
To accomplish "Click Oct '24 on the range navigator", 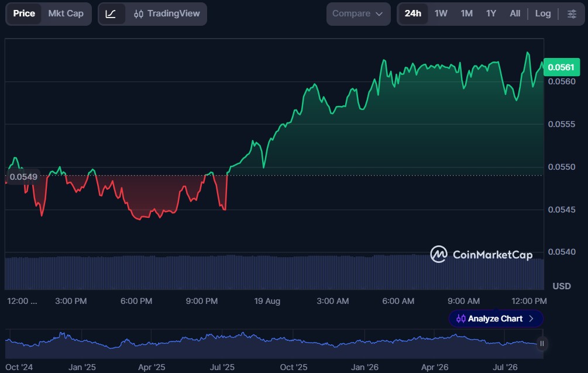I will [x=19, y=367].
